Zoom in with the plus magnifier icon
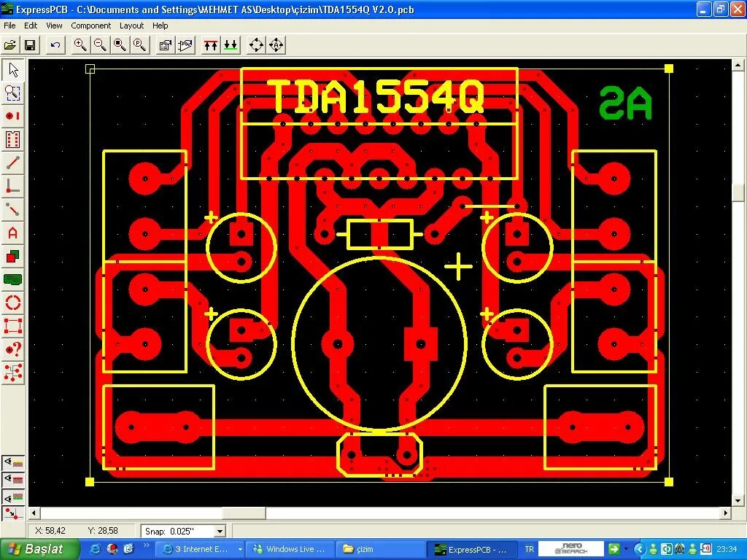This screenshot has height=560, width=747. click(x=80, y=45)
